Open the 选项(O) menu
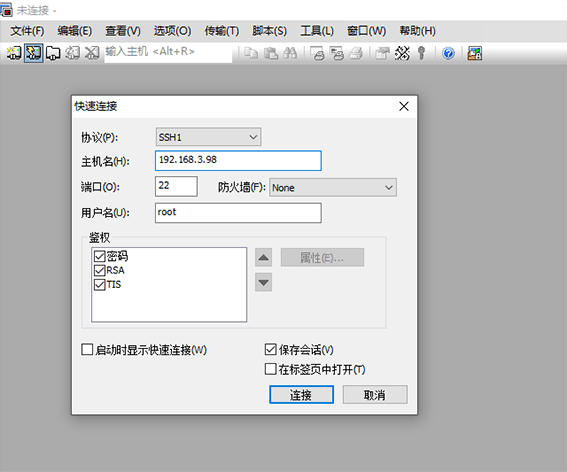567x472 pixels. coord(172,31)
